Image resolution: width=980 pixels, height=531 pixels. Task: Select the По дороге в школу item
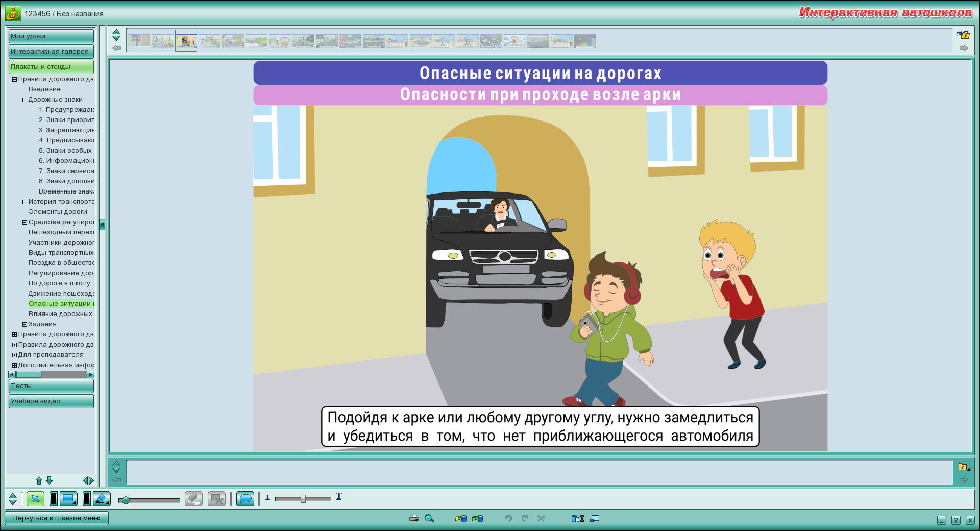point(59,283)
